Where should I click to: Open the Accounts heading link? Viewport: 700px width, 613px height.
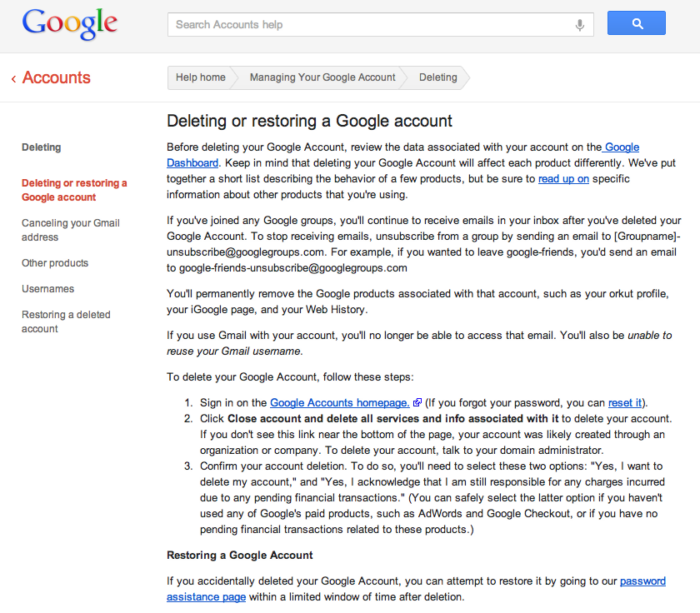[57, 77]
